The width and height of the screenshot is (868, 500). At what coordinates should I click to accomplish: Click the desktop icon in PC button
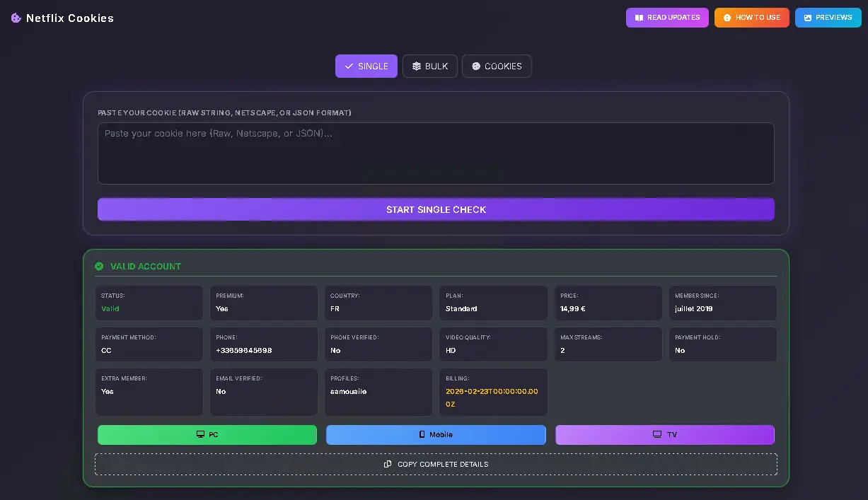tap(200, 435)
